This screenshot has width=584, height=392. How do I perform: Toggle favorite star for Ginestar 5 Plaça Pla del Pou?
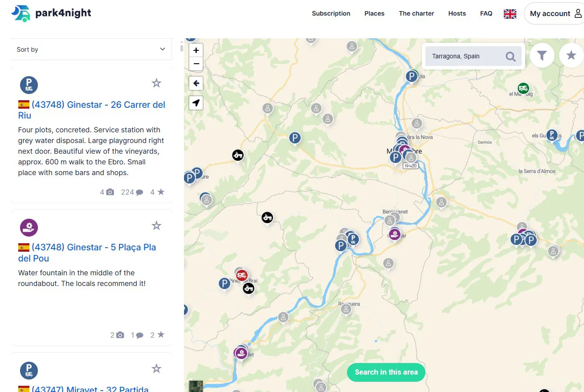tap(156, 226)
